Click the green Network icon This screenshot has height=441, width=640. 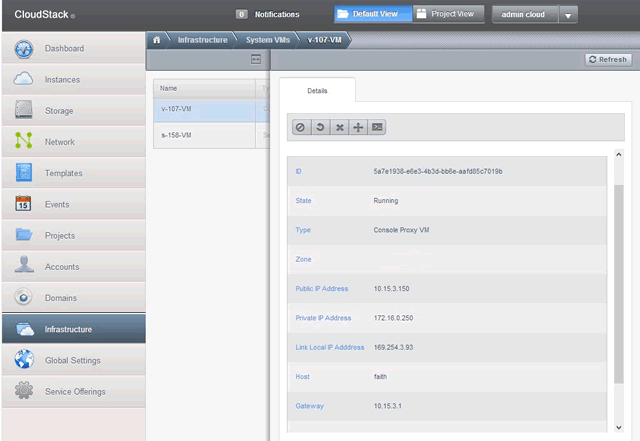[x=24, y=140]
